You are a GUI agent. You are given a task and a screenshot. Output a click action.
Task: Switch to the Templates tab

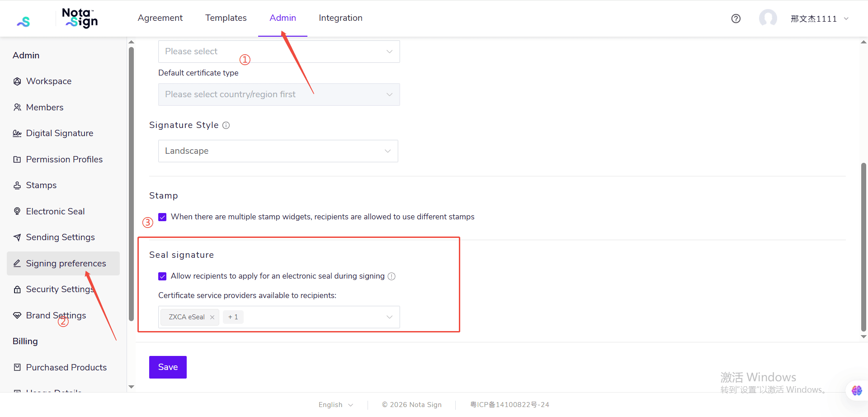(x=226, y=18)
